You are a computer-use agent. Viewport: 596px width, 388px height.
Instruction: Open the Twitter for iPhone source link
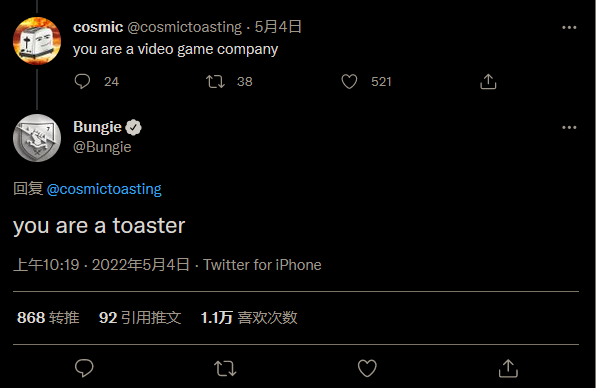[x=262, y=265]
